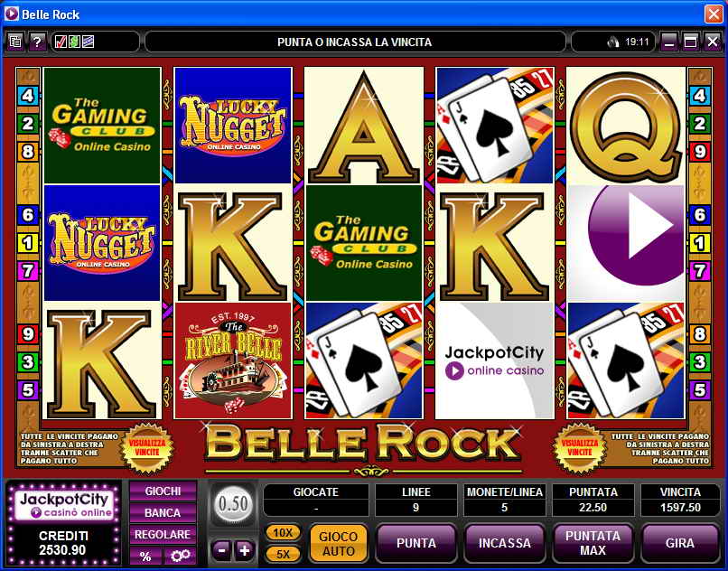Image resolution: width=728 pixels, height=571 pixels.
Task: Click the JackpotCity online casino reel symbol
Action: [494, 360]
